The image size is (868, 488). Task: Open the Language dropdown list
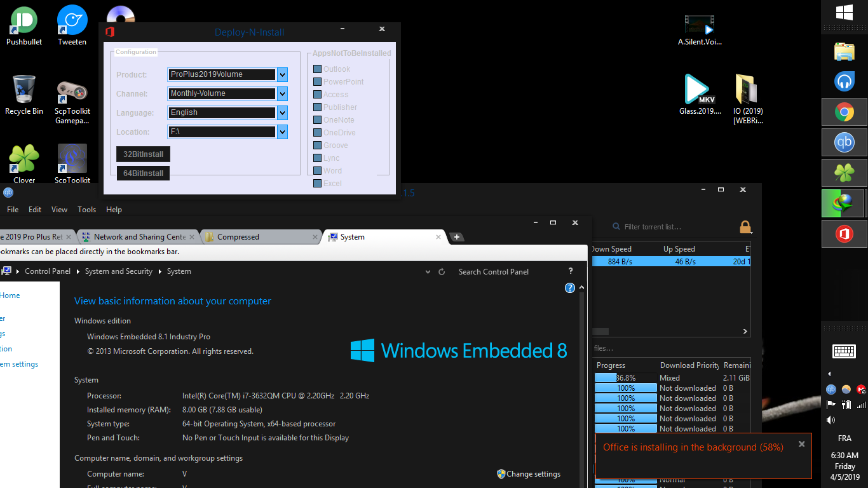click(x=283, y=113)
